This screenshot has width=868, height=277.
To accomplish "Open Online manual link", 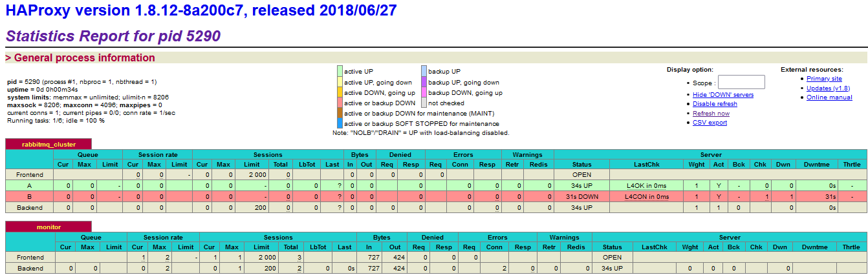I will tap(829, 97).
